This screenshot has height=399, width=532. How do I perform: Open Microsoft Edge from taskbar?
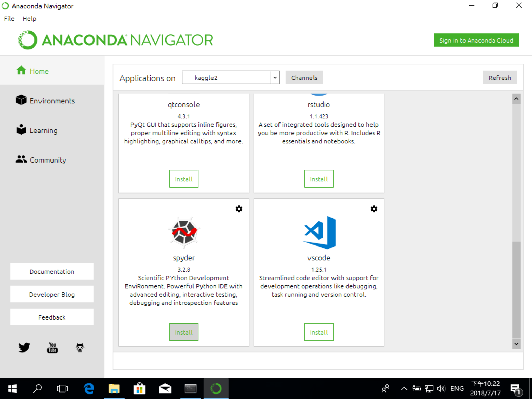pyautogui.click(x=89, y=389)
